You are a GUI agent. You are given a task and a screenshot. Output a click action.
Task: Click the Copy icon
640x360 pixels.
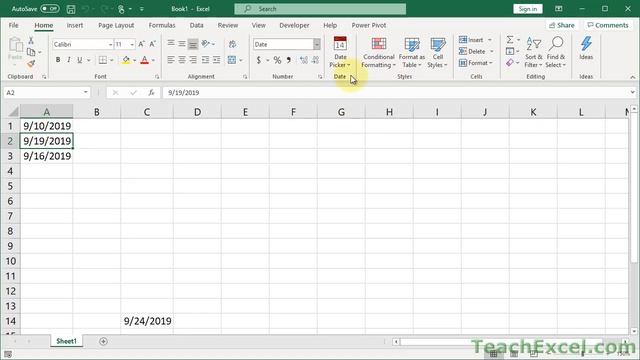31,52
